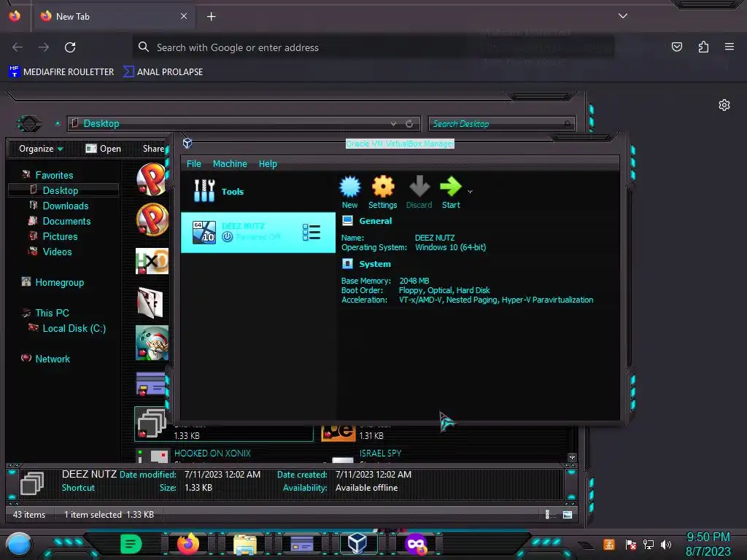
Task: Open the DEEZ NUTZ machine list-menu icon
Action: click(x=311, y=233)
